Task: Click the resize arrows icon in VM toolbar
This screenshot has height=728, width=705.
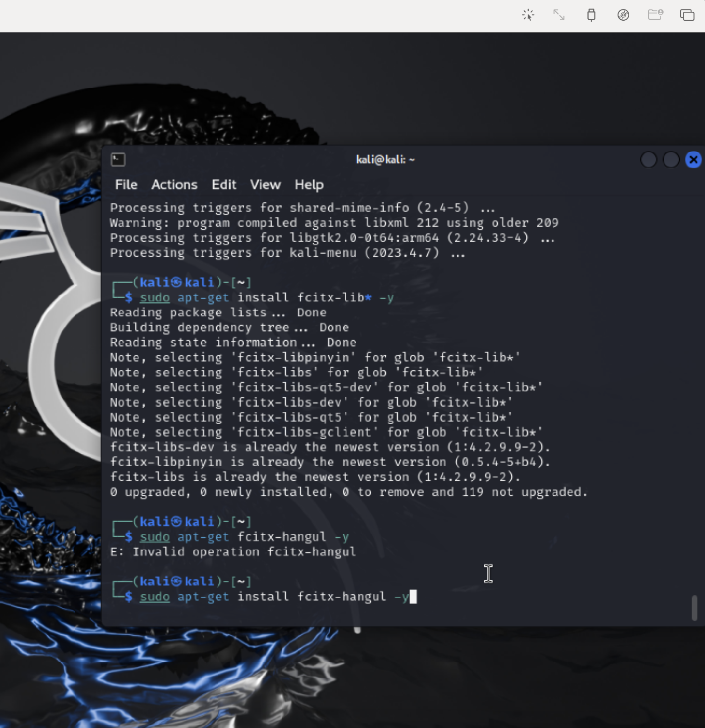Action: click(559, 15)
